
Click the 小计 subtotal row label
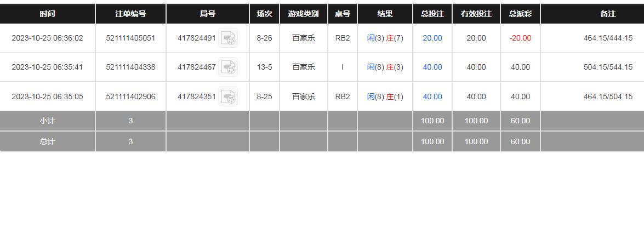point(47,121)
